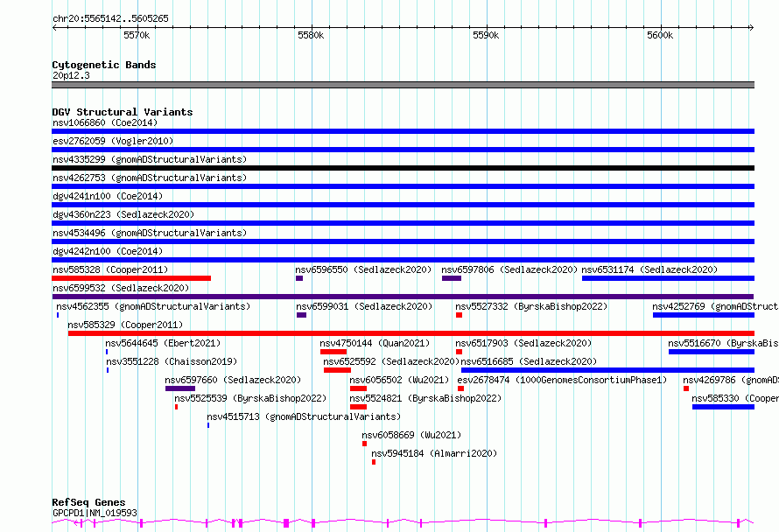Open the nsv6056502 (Wu2021) text label

(x=399, y=380)
